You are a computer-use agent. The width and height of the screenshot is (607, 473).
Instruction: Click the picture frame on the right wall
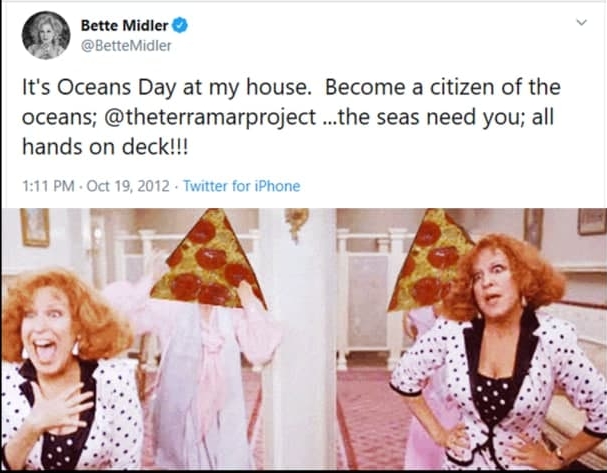tap(591, 221)
